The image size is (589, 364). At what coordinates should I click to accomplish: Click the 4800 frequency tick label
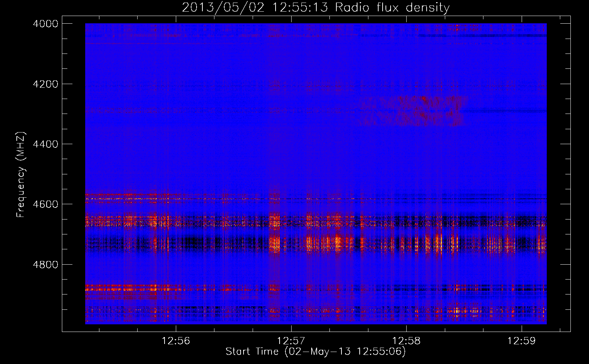pyautogui.click(x=46, y=265)
